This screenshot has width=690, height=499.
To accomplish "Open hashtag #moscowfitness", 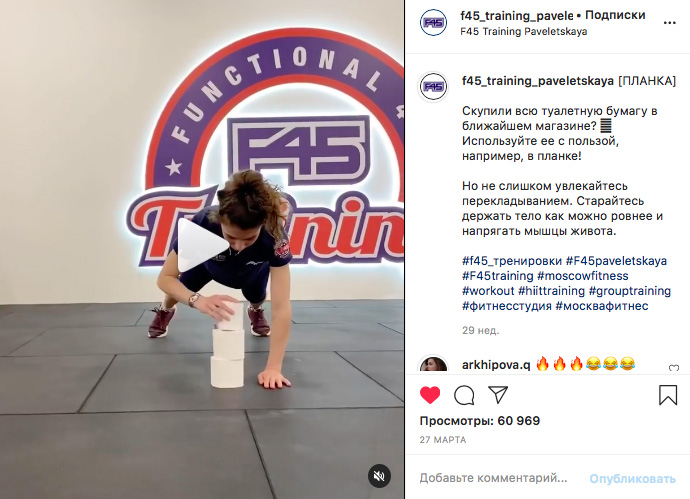I will (x=583, y=276).
